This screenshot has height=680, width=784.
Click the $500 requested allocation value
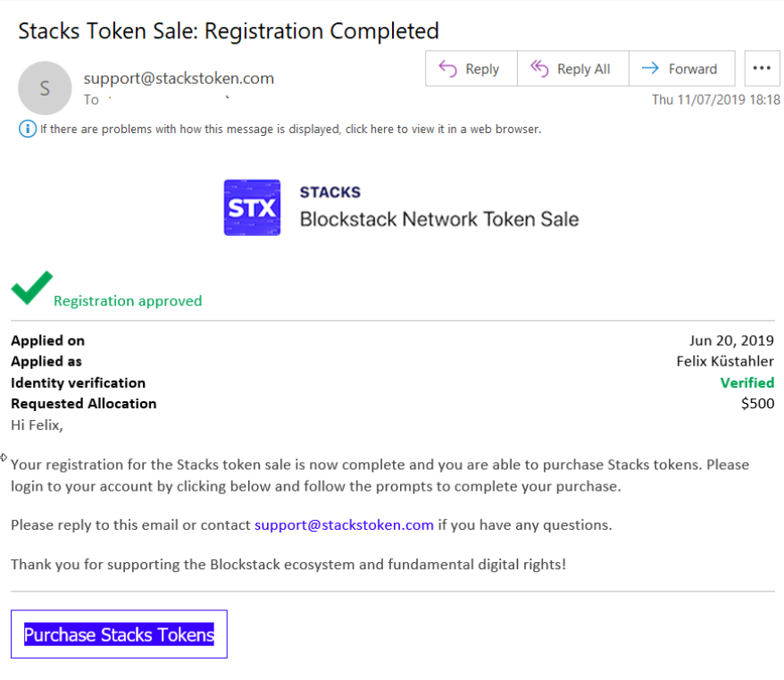tap(757, 403)
